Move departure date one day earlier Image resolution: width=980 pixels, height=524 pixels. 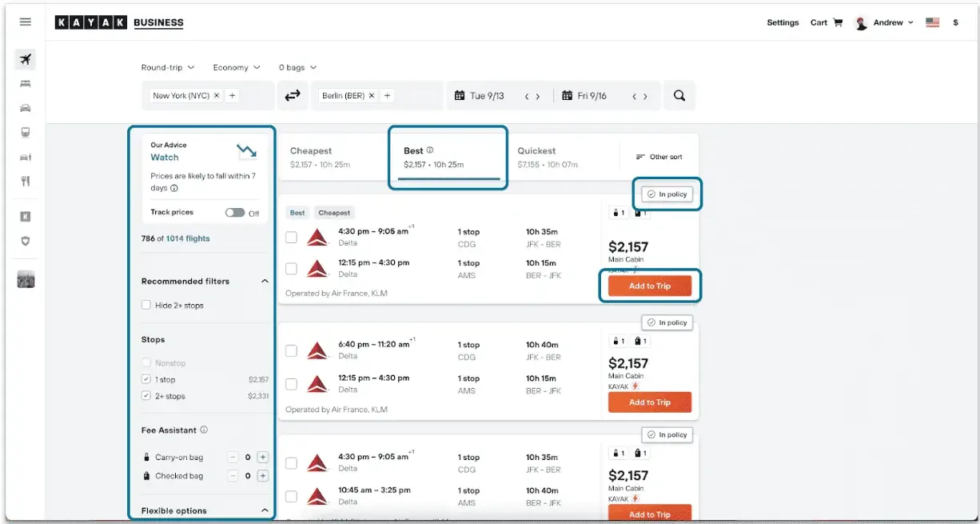pyautogui.click(x=527, y=96)
